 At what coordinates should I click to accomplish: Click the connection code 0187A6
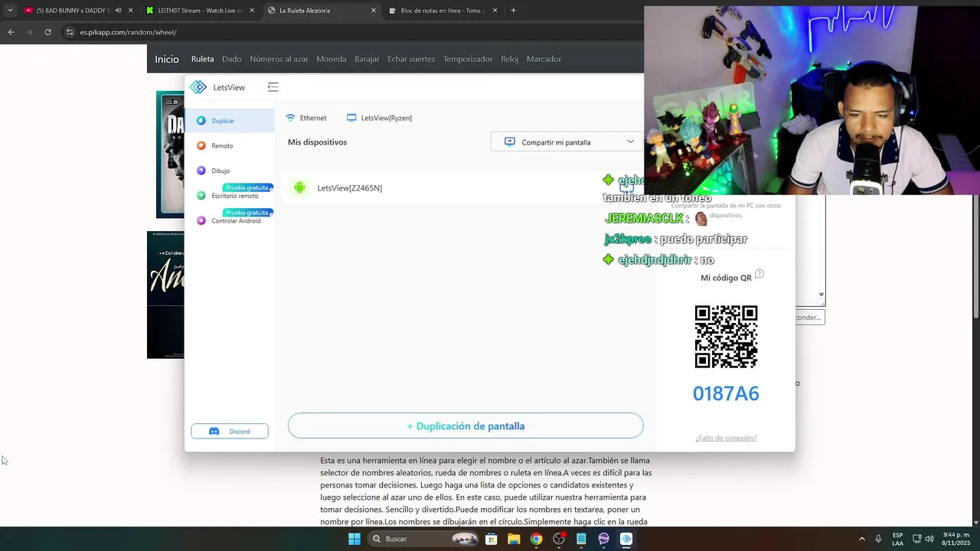tap(726, 393)
